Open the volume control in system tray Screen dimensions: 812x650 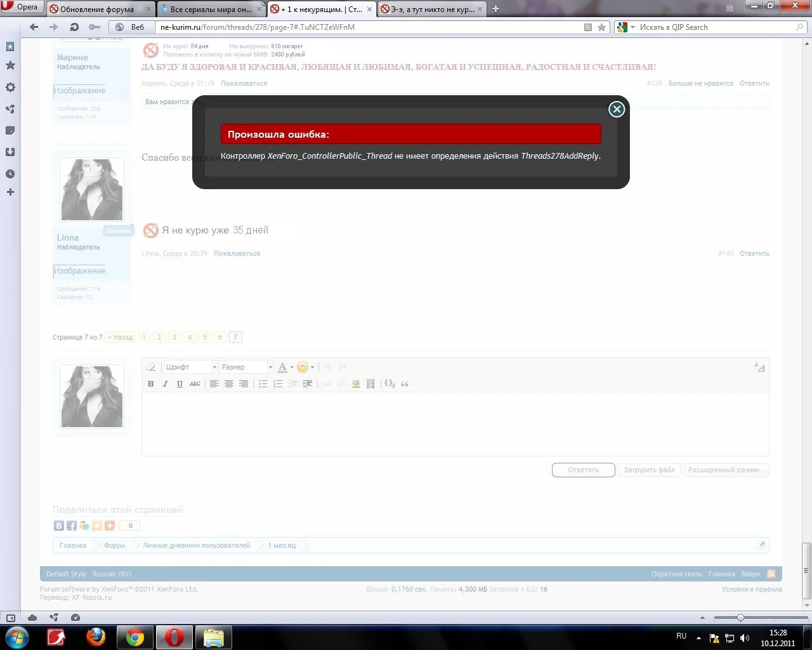(745, 638)
